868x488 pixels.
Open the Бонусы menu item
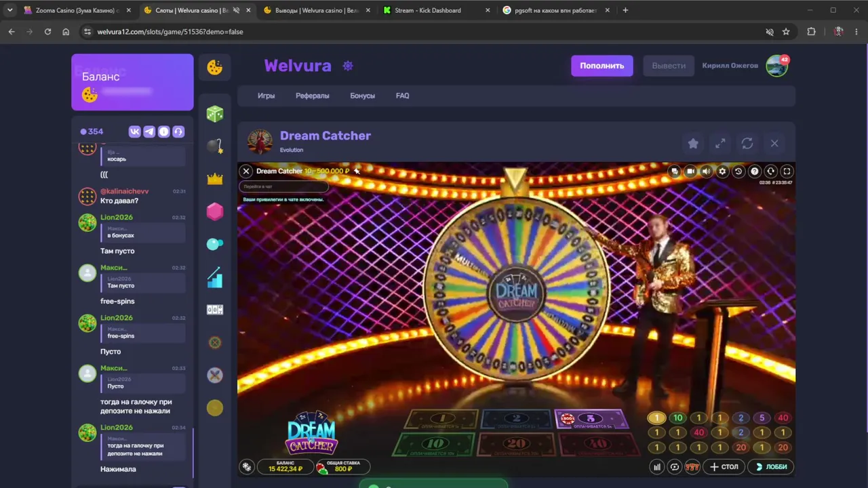pyautogui.click(x=362, y=96)
